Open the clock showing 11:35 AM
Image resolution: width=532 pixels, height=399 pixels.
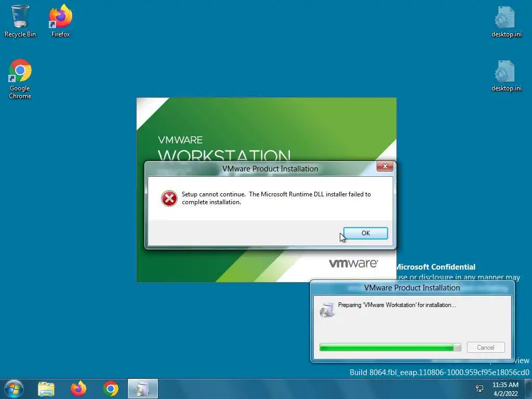coord(506,389)
